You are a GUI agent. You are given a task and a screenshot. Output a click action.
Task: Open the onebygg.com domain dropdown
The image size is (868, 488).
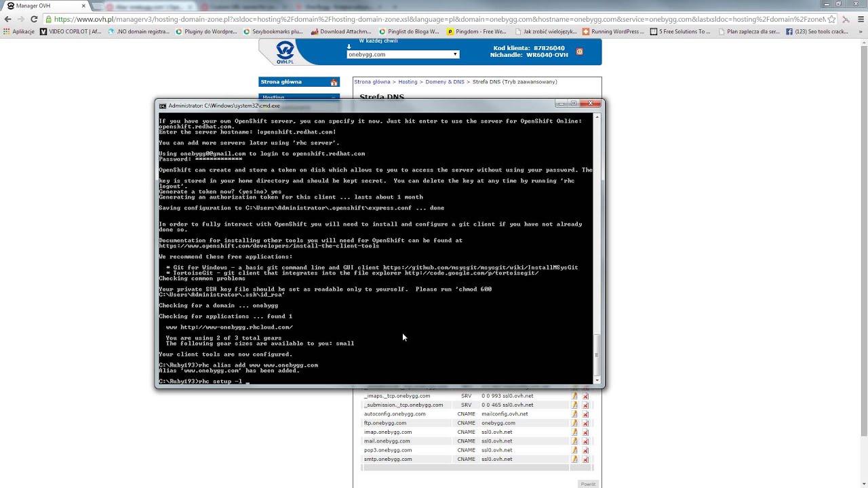(x=403, y=54)
